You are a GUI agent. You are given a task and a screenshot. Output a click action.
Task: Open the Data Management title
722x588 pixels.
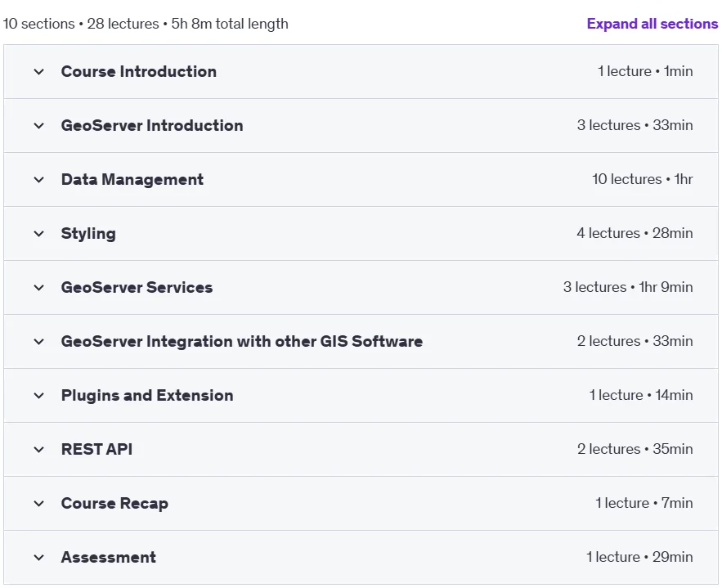(x=132, y=179)
